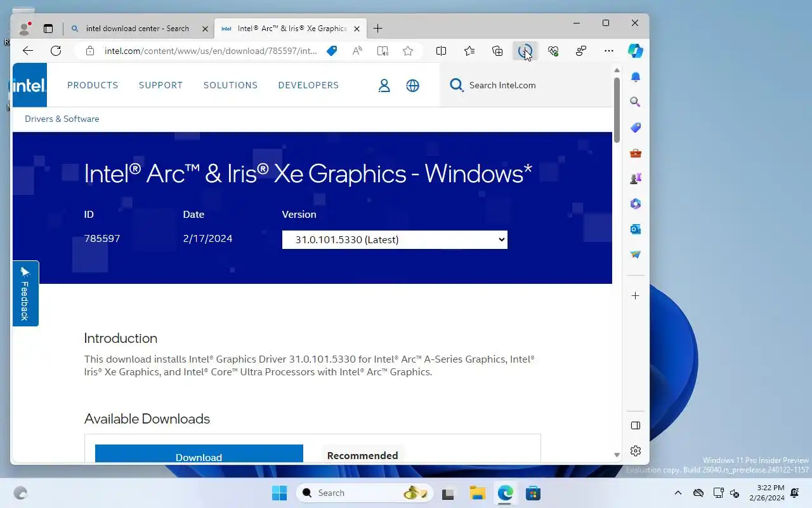The width and height of the screenshot is (812, 508).
Task: Close the Intel Arc & Iris tab
Action: [357, 29]
